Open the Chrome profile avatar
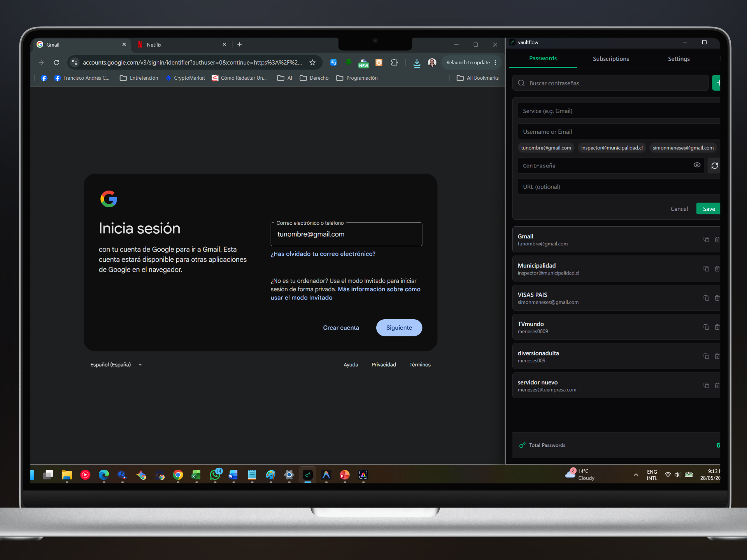 (432, 63)
